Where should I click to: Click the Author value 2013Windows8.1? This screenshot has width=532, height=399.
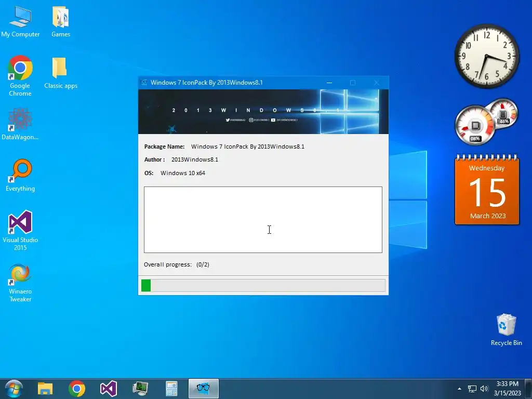[x=195, y=159]
